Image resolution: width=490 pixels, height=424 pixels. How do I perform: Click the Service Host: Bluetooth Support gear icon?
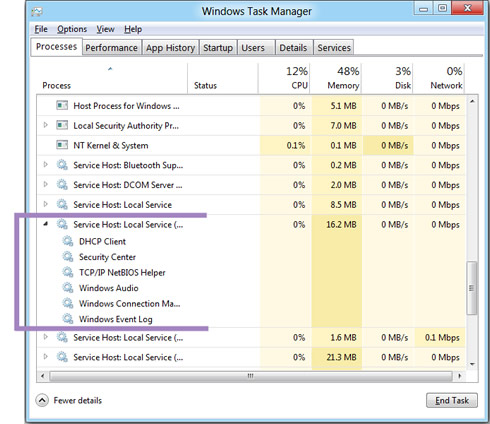click(x=62, y=165)
